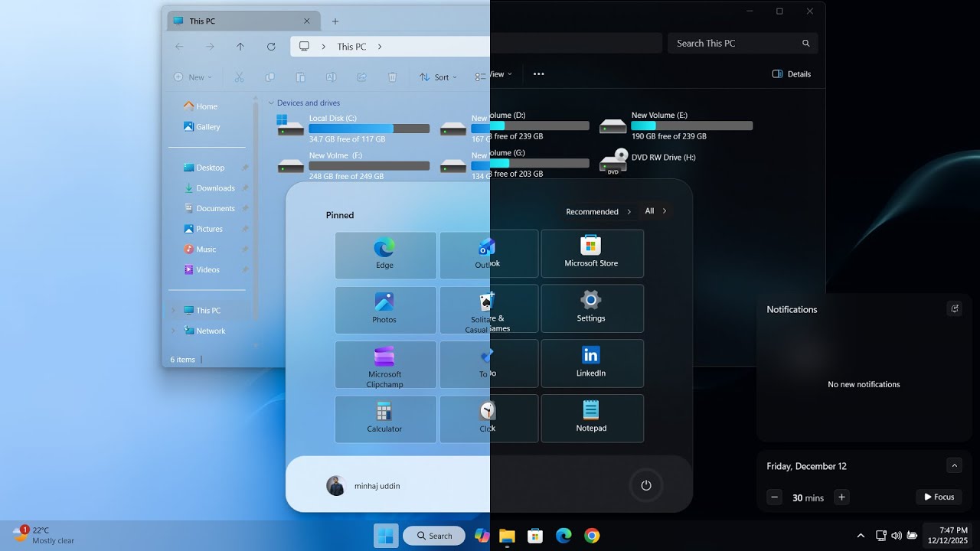The width and height of the screenshot is (980, 551).
Task: Click the Windows Start button
Action: 386,536
